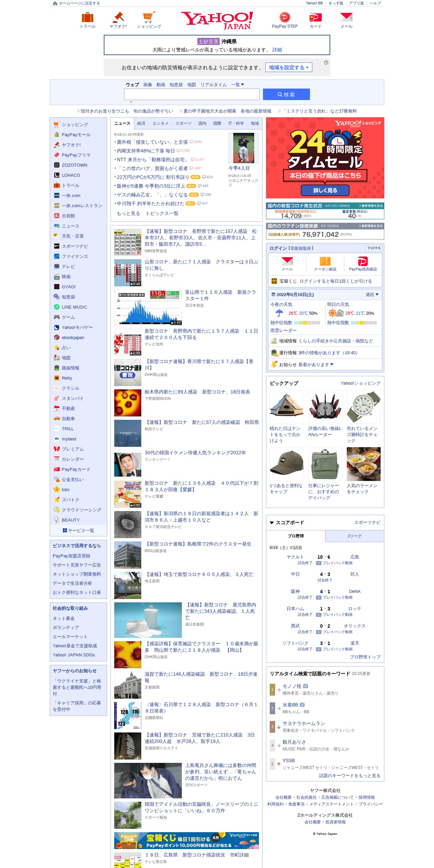Select リアルタイム search category
This screenshot has height=868, width=434.
213,85
